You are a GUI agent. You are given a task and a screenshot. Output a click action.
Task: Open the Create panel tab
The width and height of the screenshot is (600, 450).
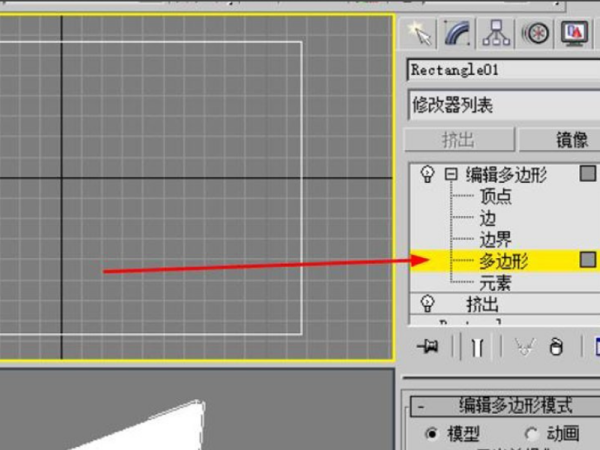419,34
